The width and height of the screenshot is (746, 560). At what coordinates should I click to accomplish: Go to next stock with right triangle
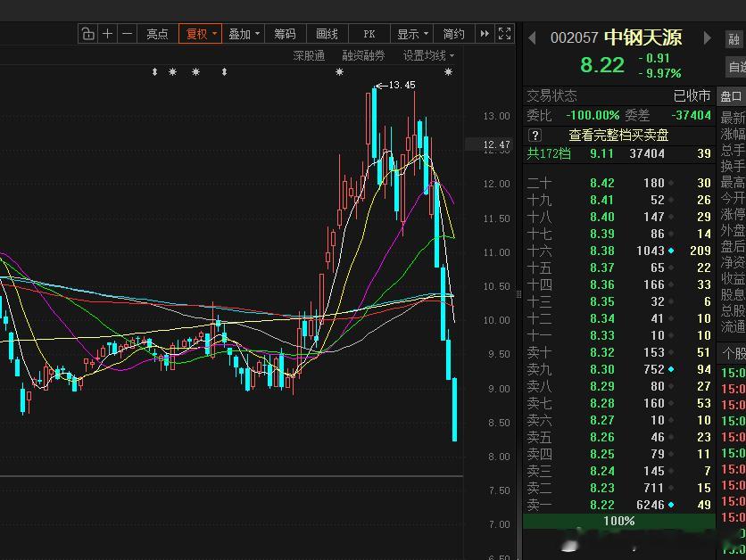coord(708,38)
